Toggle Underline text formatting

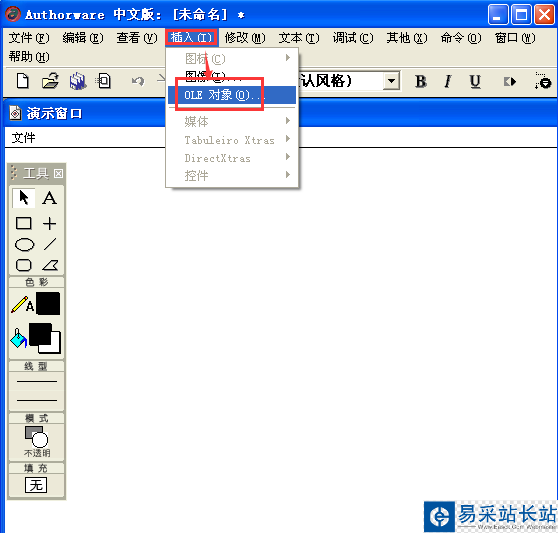click(x=475, y=81)
